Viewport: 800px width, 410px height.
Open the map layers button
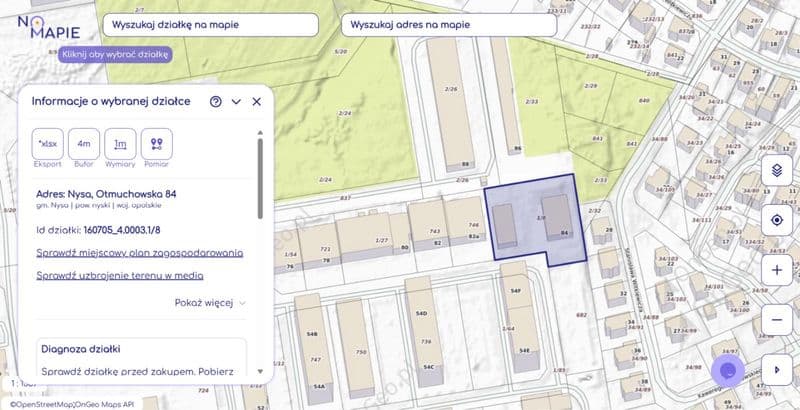click(777, 170)
